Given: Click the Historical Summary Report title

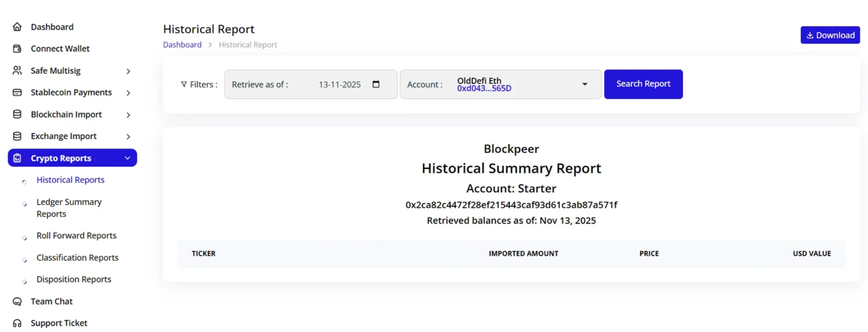Looking at the screenshot, I should coord(511,168).
